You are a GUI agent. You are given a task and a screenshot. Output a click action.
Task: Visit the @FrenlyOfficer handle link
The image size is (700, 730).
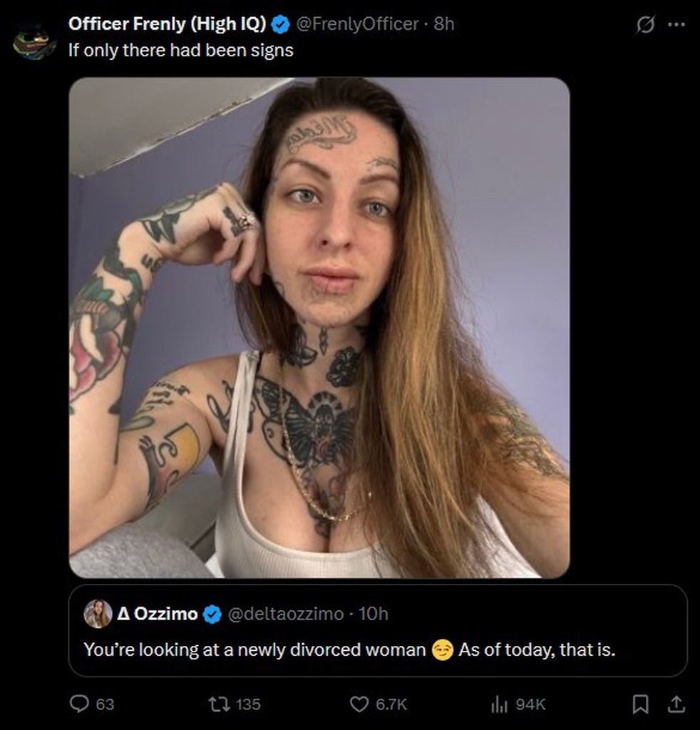pyautogui.click(x=356, y=24)
